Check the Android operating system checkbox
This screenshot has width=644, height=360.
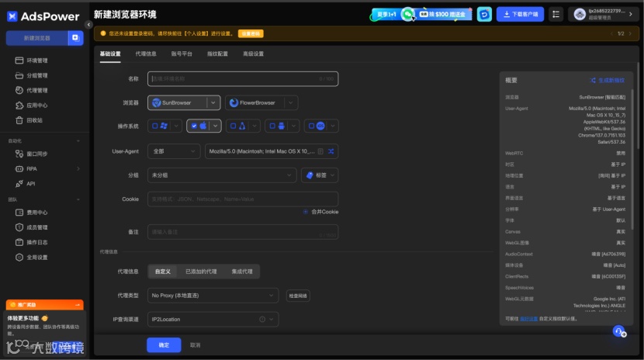tap(272, 126)
